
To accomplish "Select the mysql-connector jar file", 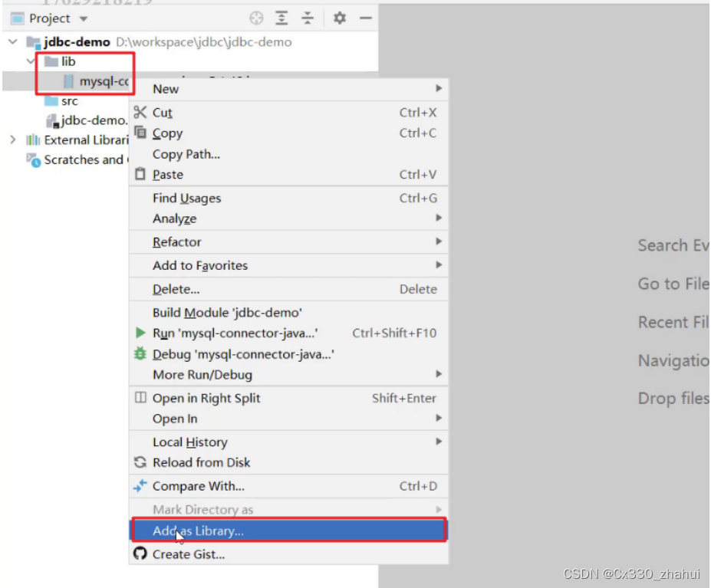I will click(x=104, y=81).
